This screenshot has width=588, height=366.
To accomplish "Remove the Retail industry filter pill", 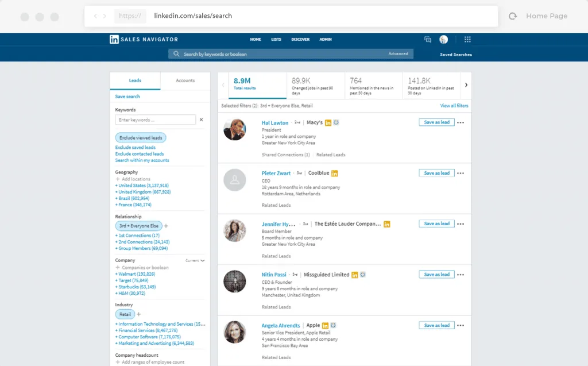I will tap(125, 314).
